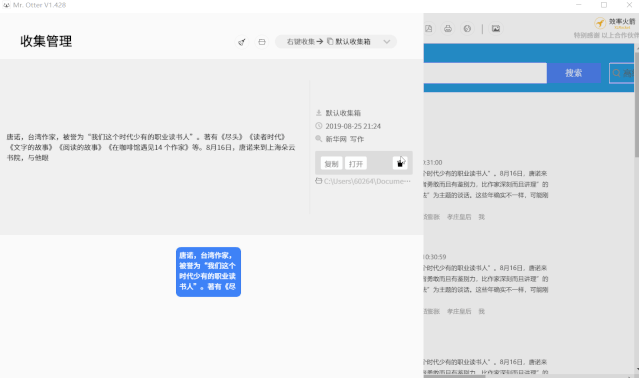Click the 复制 copy button
Viewport: 639px width, 378px height.
point(331,164)
